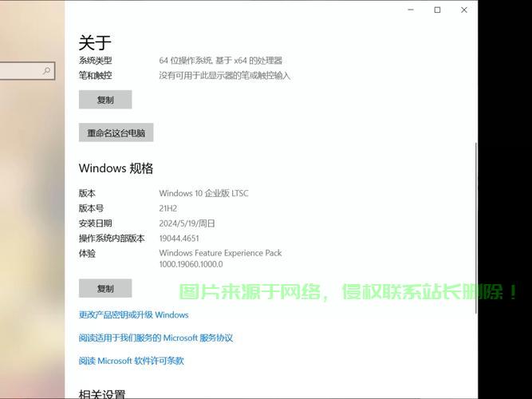Screen dimensions: 532x399
Task: Open the Microsoft 服务协议 link
Action: pyautogui.click(x=156, y=338)
